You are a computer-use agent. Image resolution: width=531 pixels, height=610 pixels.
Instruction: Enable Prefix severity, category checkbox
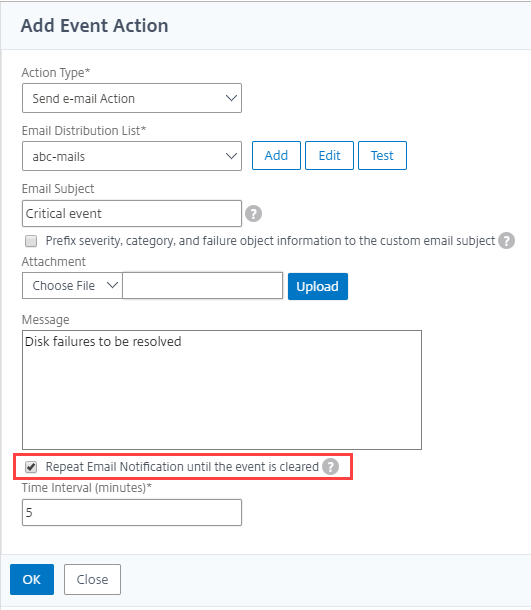click(31, 241)
